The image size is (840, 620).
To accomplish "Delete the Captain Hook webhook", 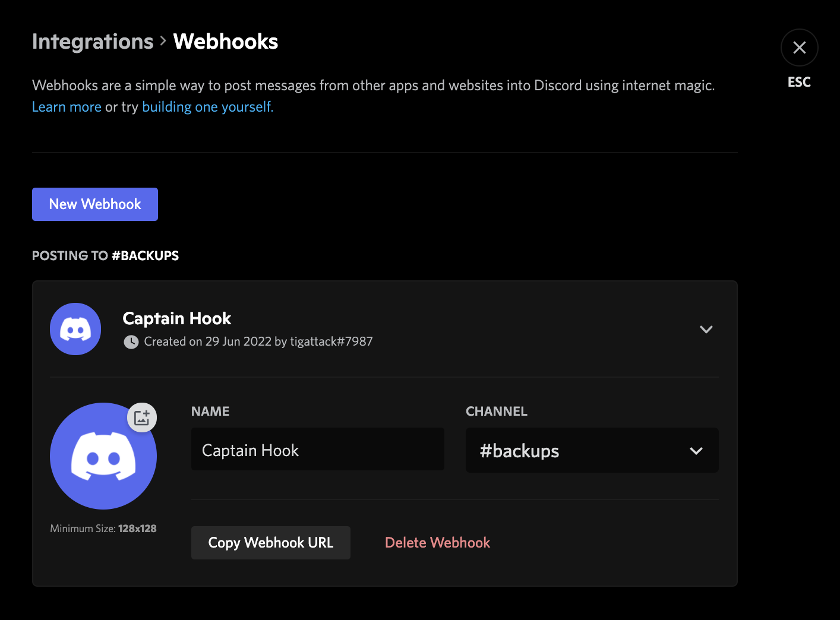I will 437,542.
